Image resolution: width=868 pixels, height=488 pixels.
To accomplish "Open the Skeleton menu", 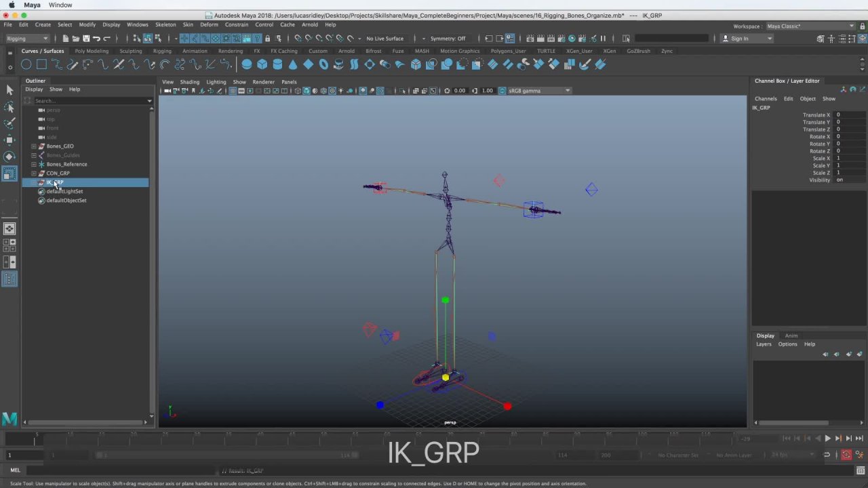I will click(165, 24).
